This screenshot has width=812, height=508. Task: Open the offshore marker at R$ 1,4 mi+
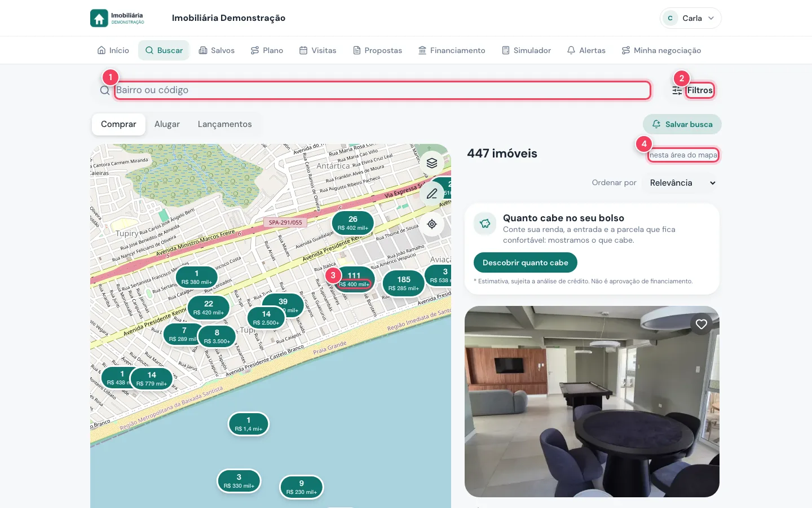[249, 424]
